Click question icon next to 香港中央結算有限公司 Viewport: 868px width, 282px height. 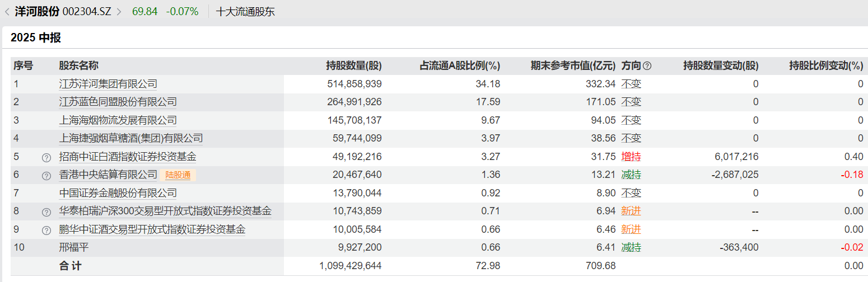[x=46, y=175]
